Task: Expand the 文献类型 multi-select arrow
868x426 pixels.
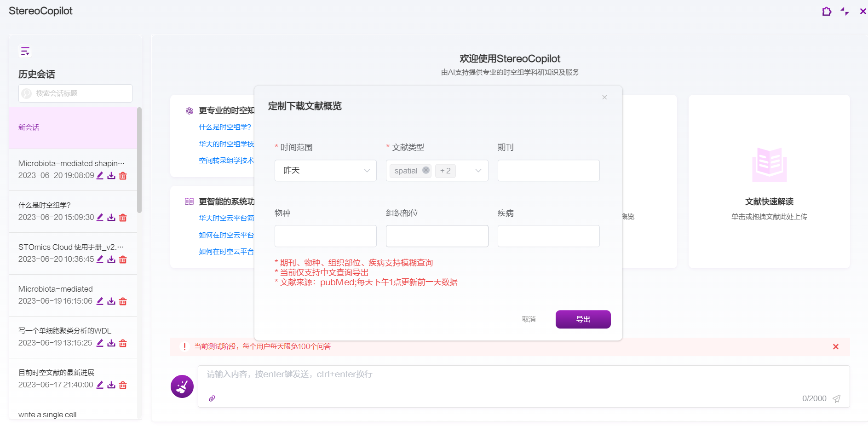Action: point(478,171)
